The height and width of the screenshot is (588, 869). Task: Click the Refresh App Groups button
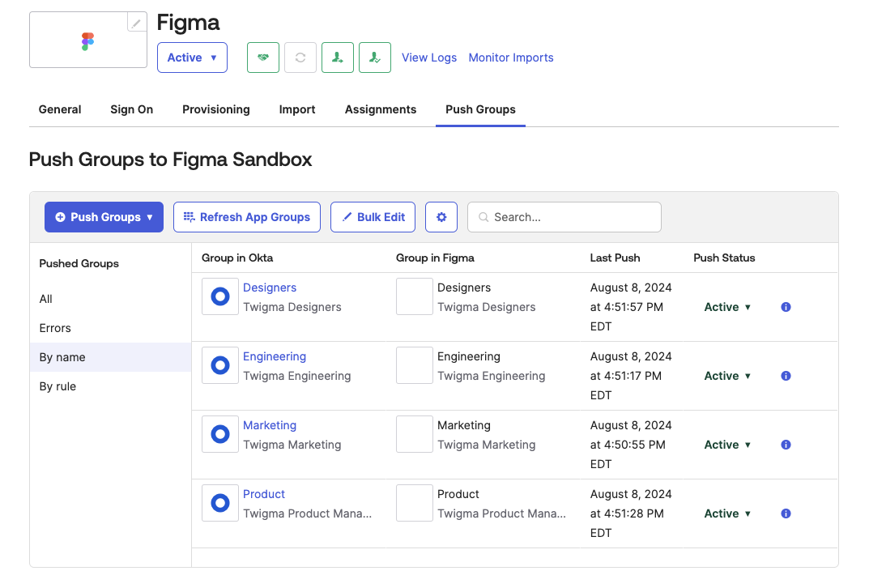pos(247,217)
